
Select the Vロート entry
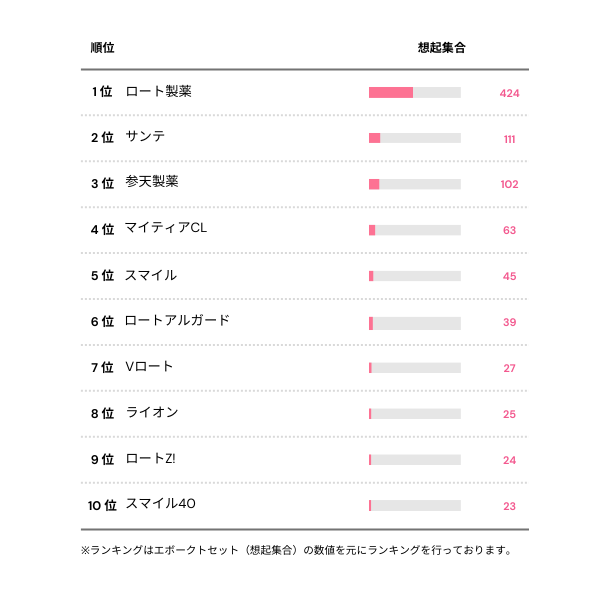149,367
